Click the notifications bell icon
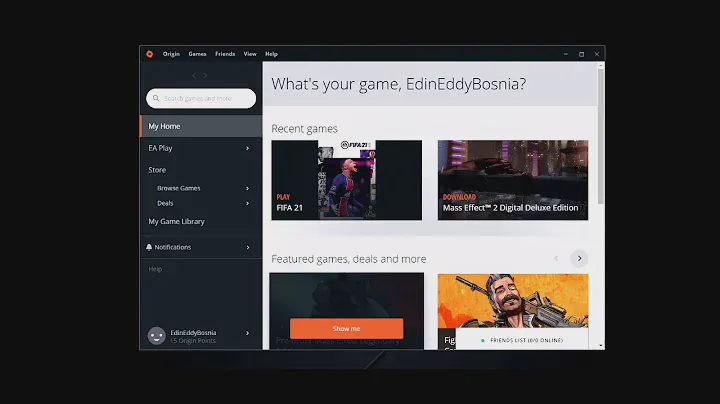The image size is (720, 404). [x=149, y=247]
